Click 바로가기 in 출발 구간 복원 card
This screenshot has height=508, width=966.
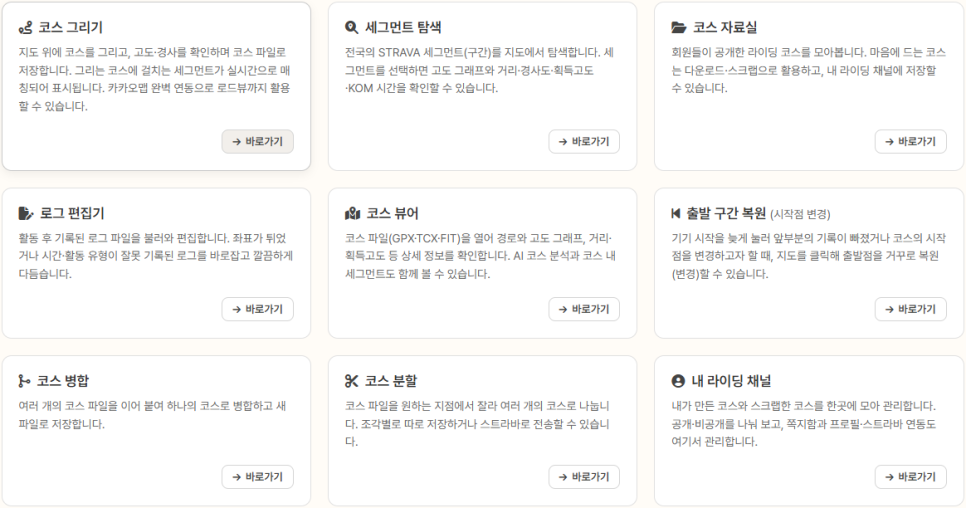coord(911,309)
